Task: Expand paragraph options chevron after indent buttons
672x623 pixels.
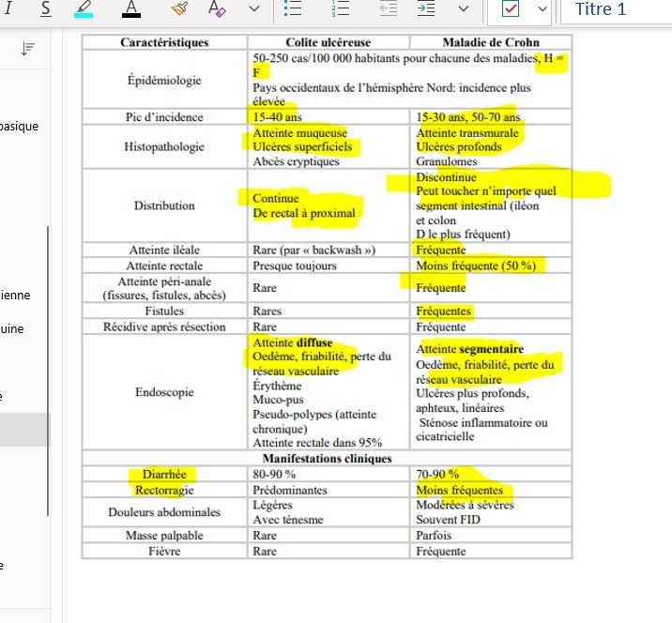Action: pos(464,8)
